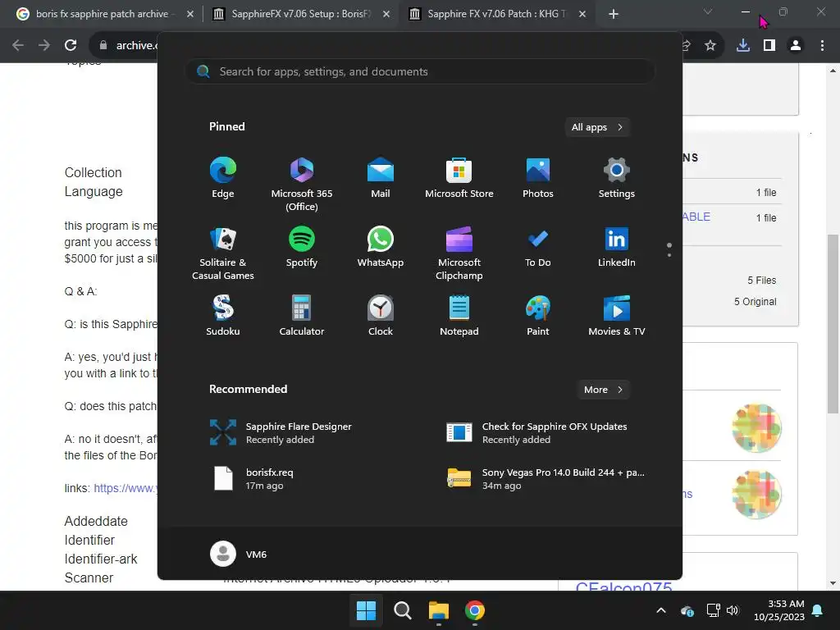
Task: Open the notifications bell
Action: [x=818, y=610]
